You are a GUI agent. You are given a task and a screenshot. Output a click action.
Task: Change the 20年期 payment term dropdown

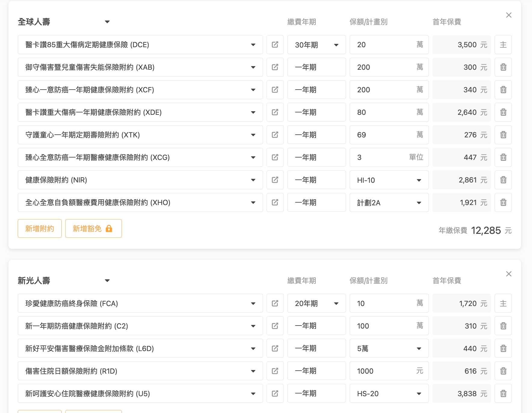(317, 304)
